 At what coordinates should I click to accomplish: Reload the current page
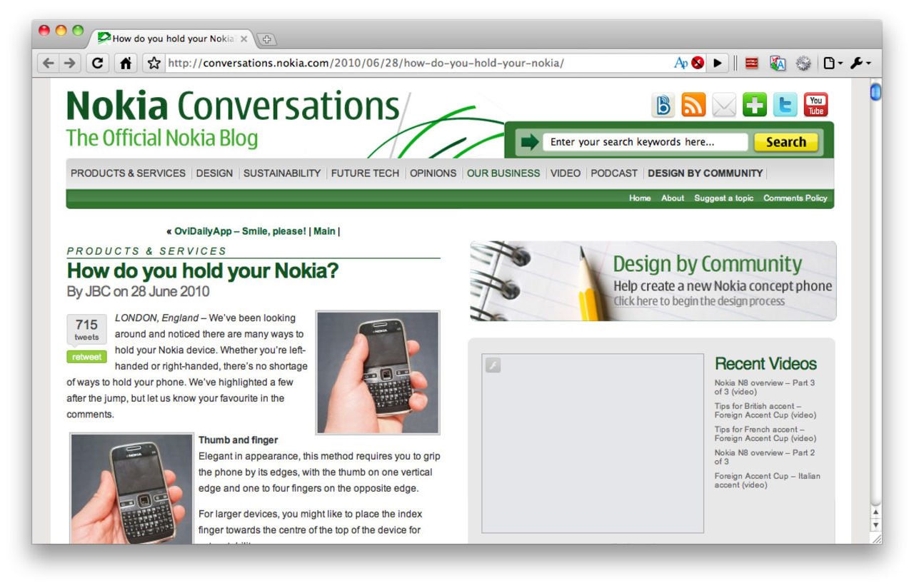click(98, 63)
